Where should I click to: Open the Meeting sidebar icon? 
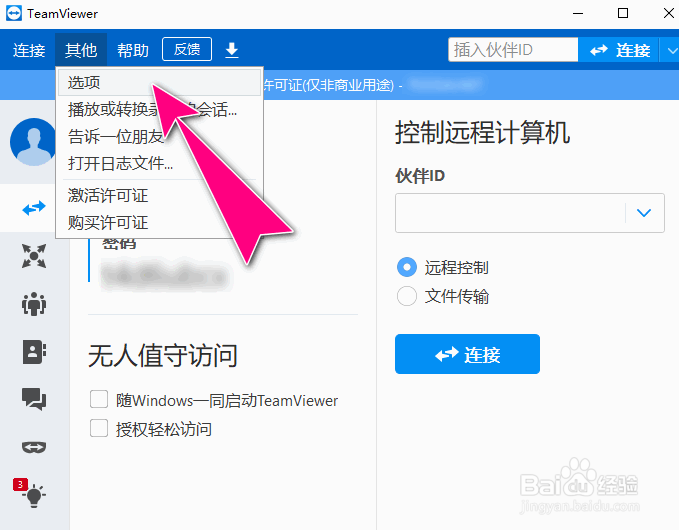34,304
